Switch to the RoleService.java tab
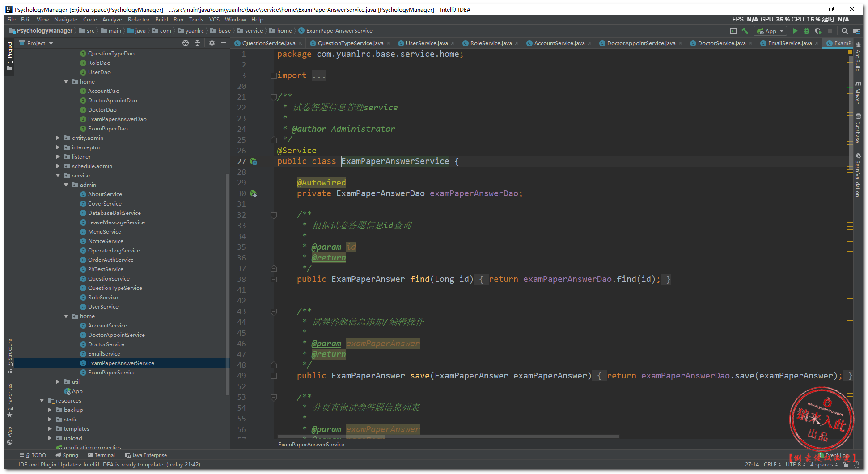This screenshot has width=868, height=474. pyautogui.click(x=491, y=43)
